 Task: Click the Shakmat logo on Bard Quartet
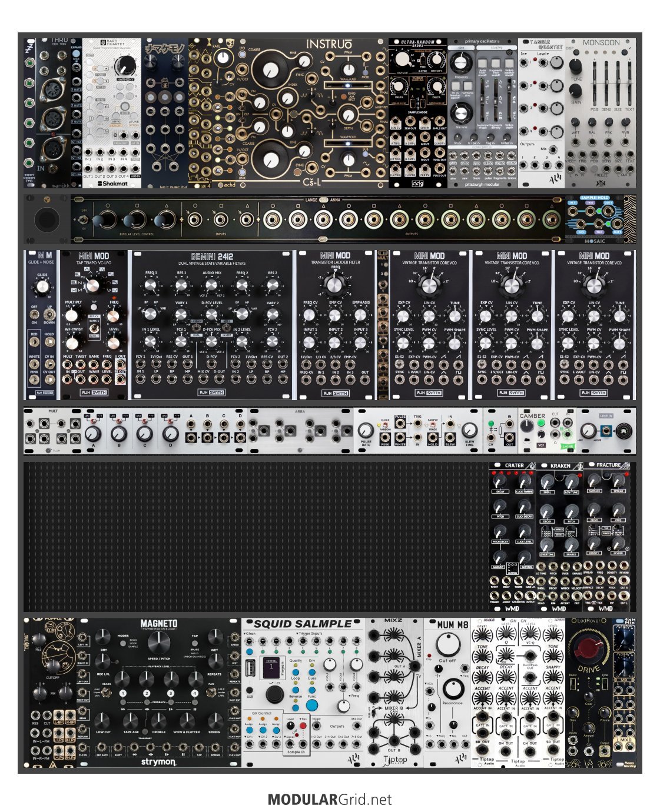[112, 183]
